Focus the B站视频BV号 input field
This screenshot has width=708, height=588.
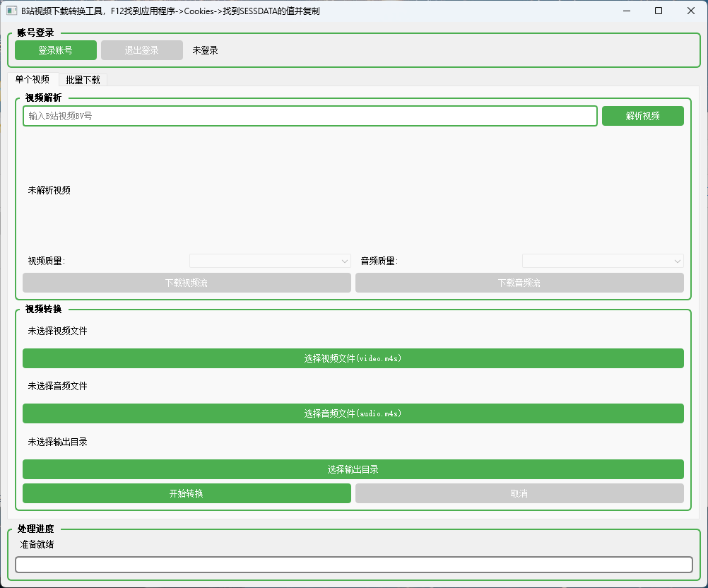(x=309, y=116)
